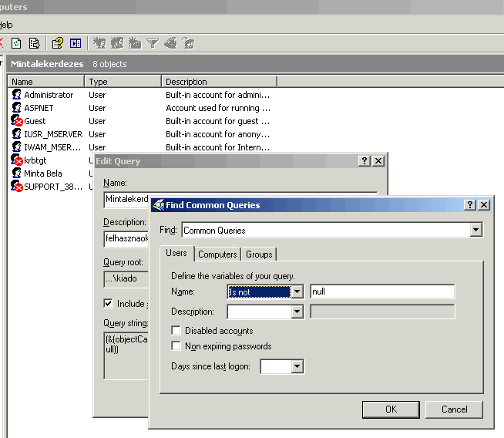Click the empty Description value field

[382, 312]
